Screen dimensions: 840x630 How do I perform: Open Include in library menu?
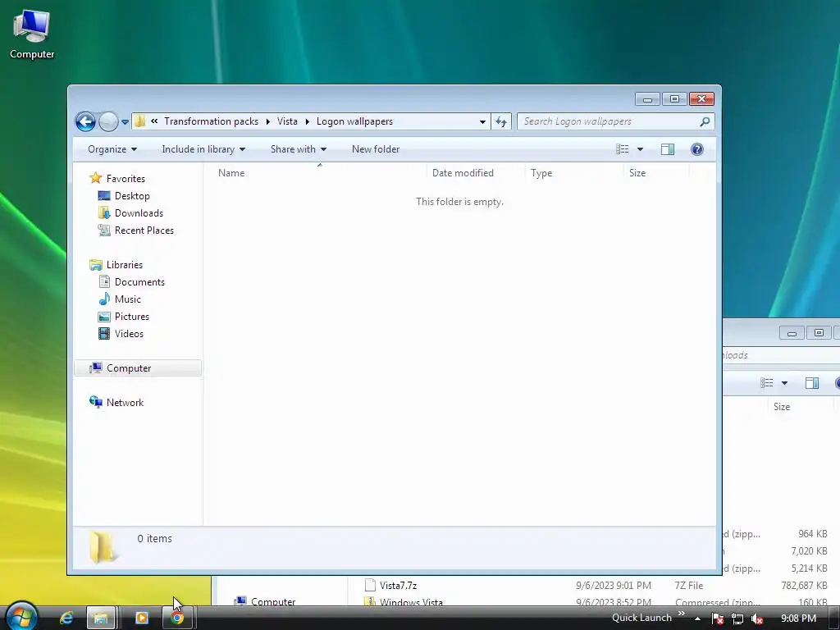pos(203,149)
